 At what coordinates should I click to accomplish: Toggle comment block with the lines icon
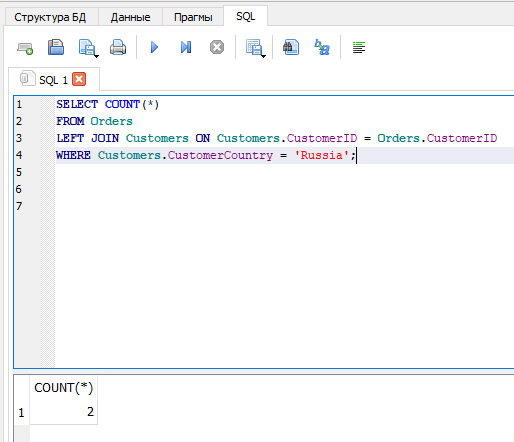pyautogui.click(x=359, y=47)
